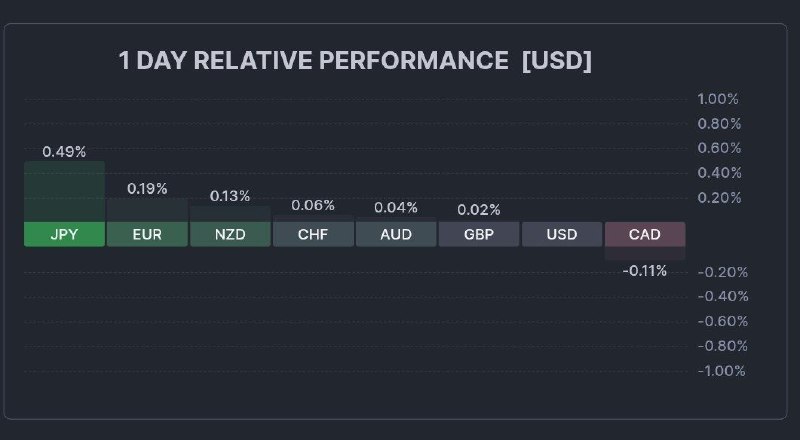Click the CHF currency box

pyautogui.click(x=313, y=235)
